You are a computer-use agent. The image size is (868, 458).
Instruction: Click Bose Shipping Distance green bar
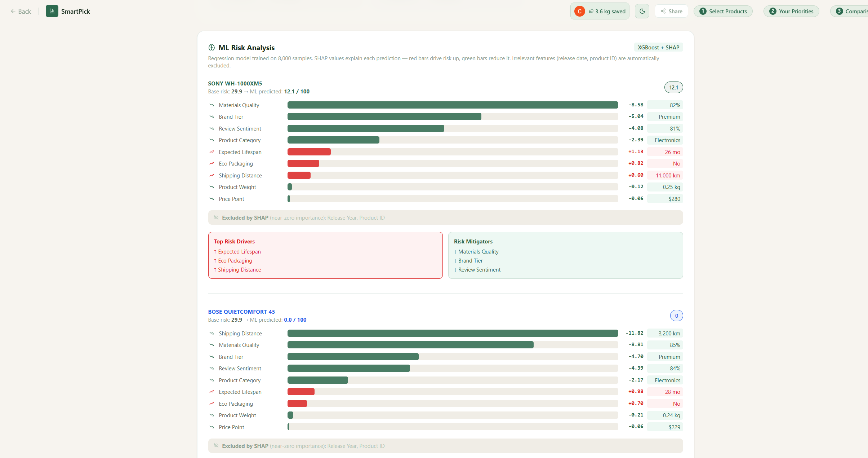(453, 333)
